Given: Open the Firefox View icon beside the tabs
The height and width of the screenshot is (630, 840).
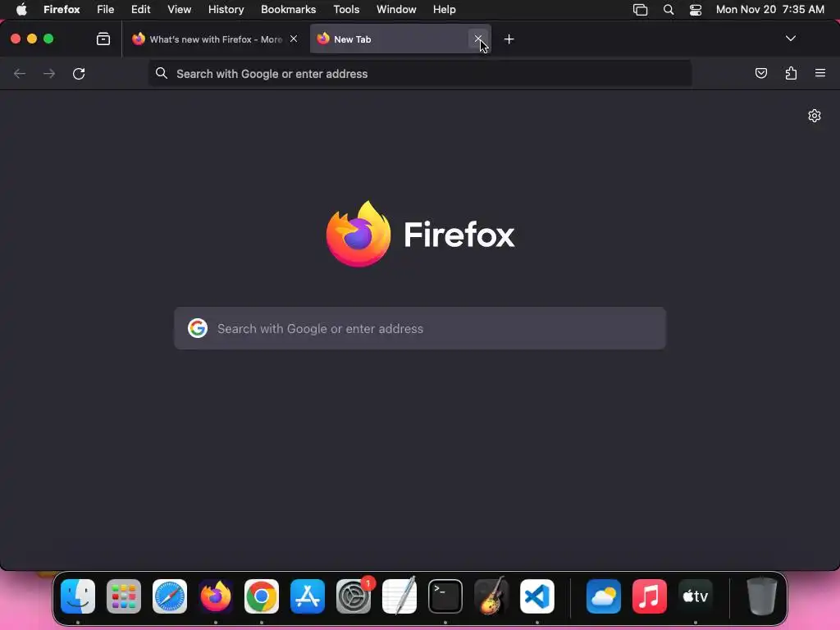Looking at the screenshot, I should [x=103, y=39].
